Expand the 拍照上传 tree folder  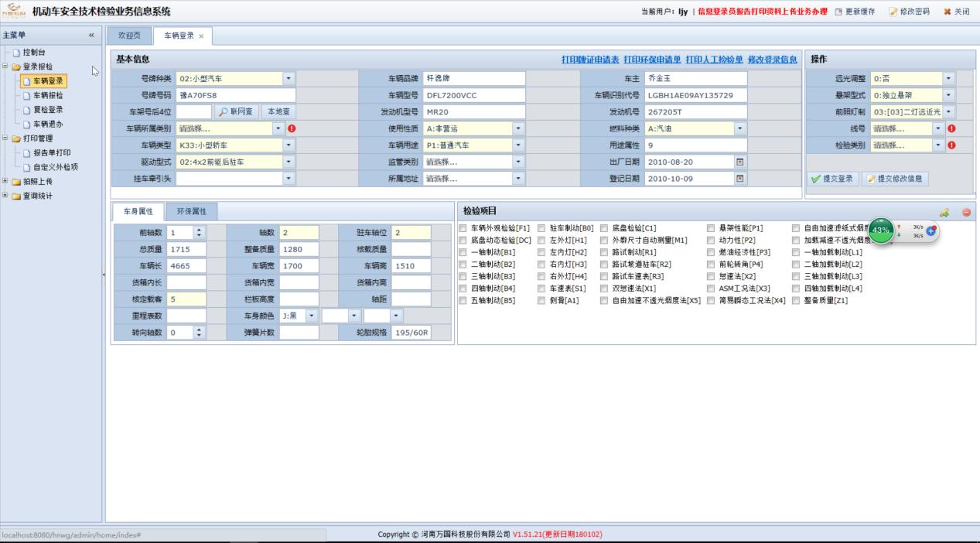point(5,181)
